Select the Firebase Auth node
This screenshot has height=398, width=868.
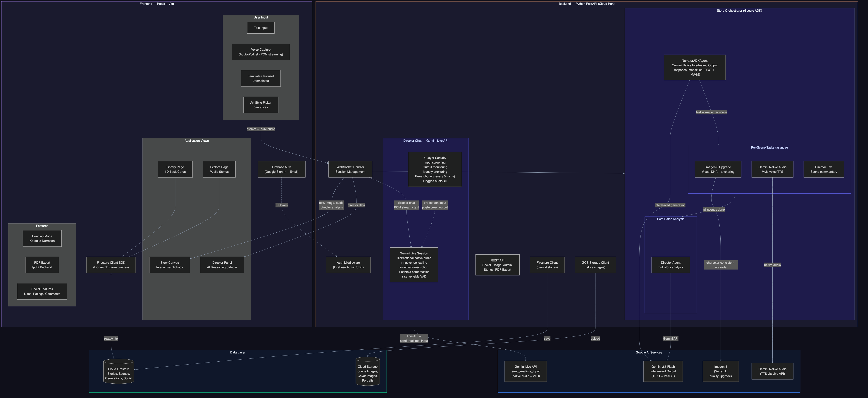point(281,169)
